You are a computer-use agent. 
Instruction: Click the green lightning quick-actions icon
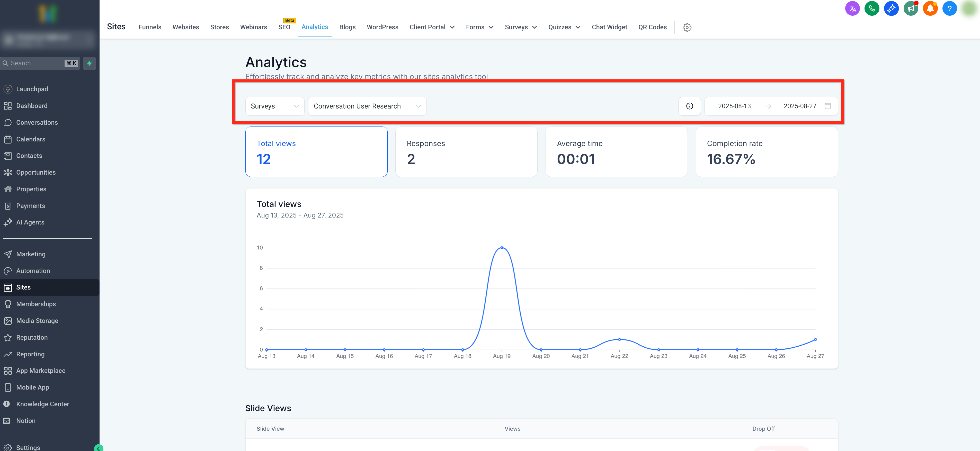tap(90, 64)
